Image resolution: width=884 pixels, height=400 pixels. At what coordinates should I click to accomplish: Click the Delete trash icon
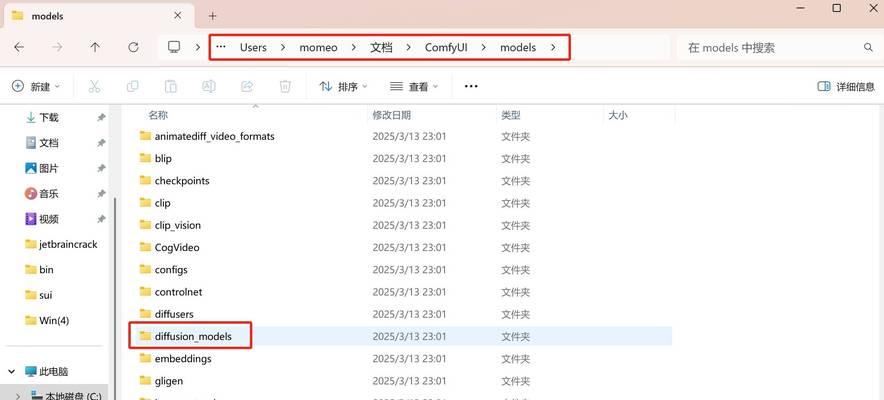tap(285, 86)
